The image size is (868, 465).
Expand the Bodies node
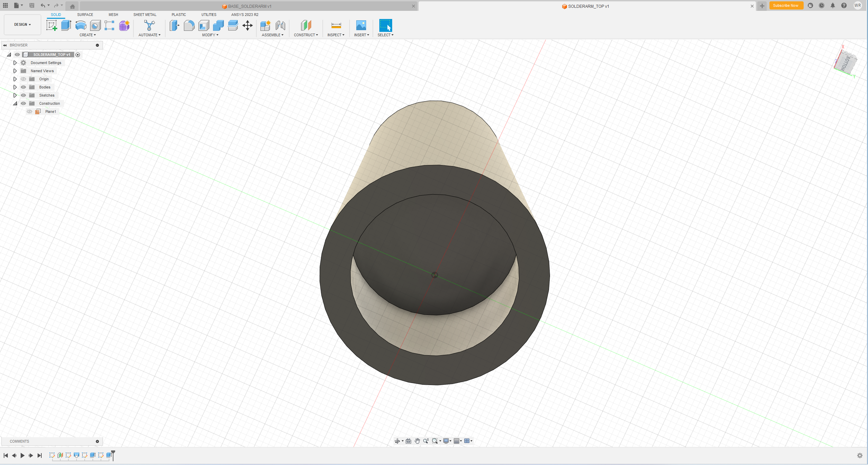point(15,87)
